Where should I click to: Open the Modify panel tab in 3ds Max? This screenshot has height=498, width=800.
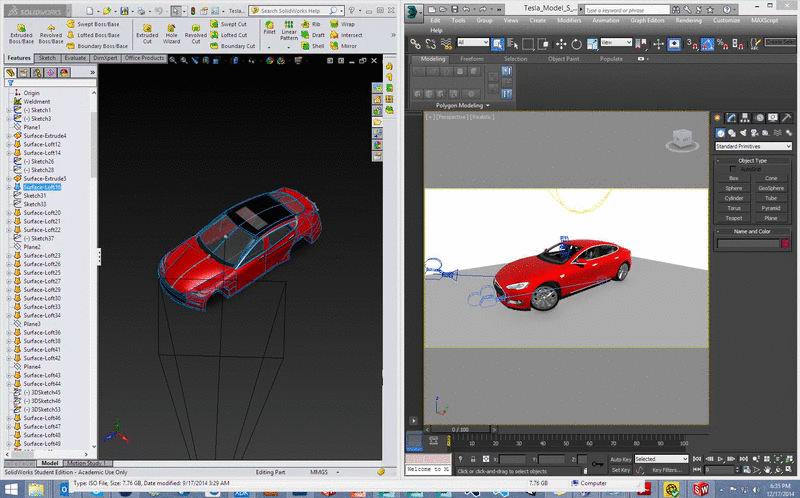click(731, 118)
